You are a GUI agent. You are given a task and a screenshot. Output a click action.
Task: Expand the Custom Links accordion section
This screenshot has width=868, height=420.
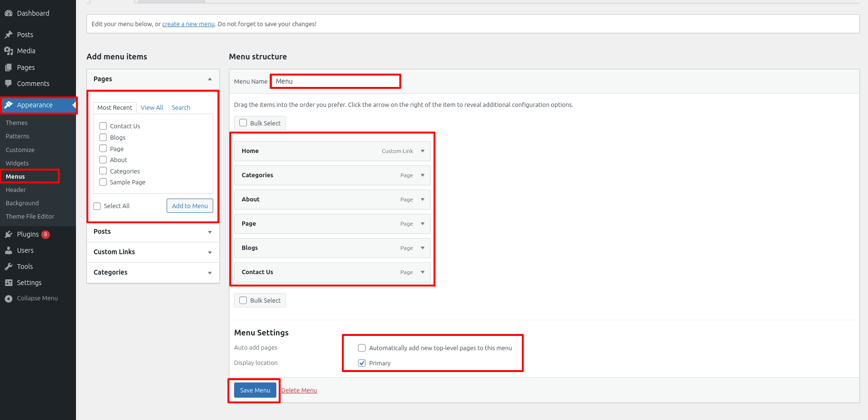[x=209, y=252]
